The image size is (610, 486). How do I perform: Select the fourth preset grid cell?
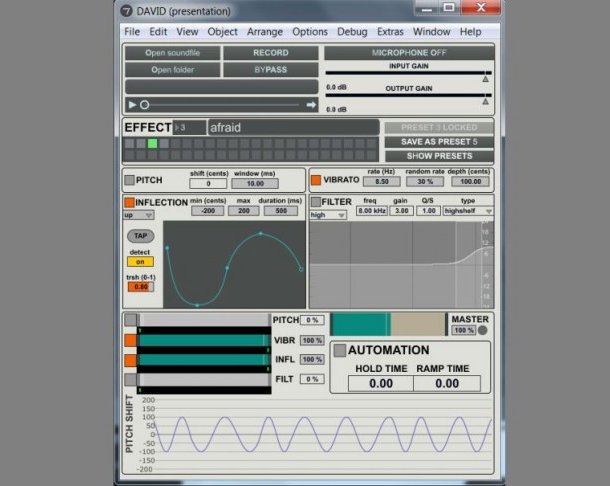[x=164, y=143]
